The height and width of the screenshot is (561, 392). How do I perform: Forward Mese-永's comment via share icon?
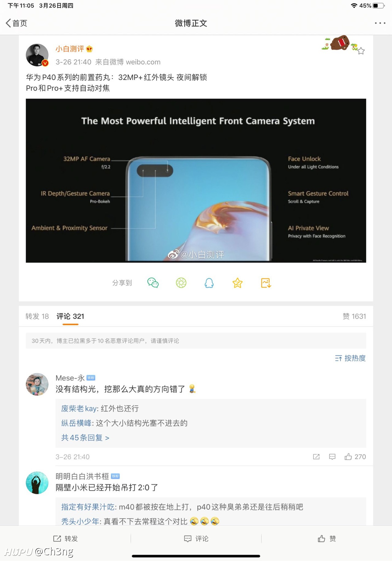click(x=316, y=457)
